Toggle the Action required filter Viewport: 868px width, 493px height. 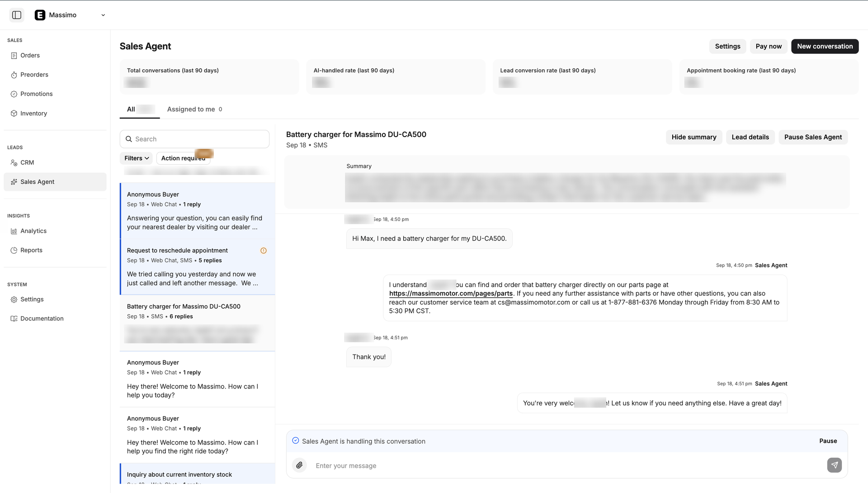183,158
